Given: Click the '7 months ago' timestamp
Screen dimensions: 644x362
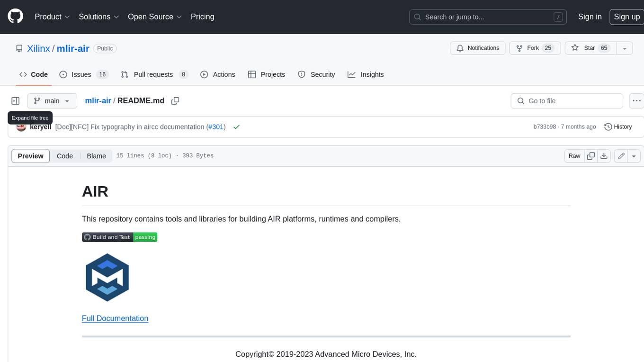Looking at the screenshot, I should click(x=578, y=127).
